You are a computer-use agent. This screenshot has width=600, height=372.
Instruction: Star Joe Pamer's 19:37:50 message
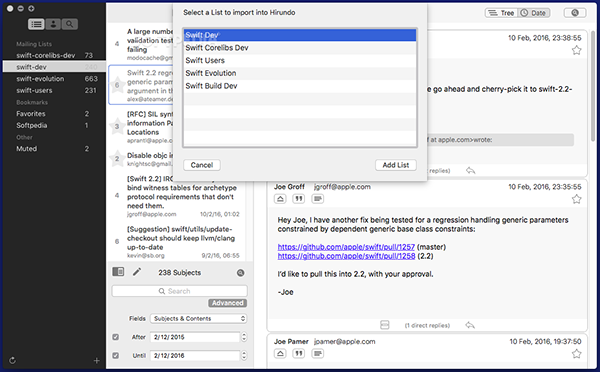[576, 354]
